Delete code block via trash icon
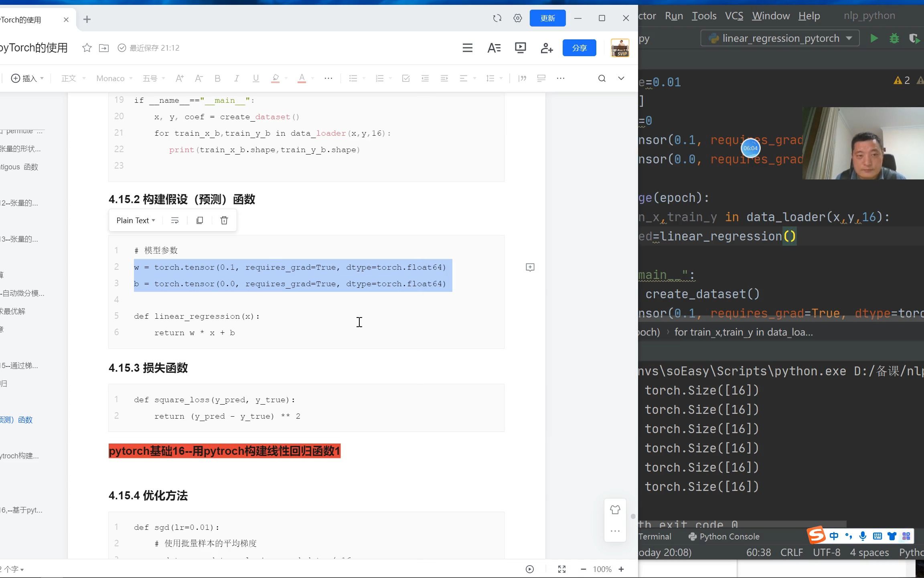The width and height of the screenshot is (924, 578). (224, 220)
